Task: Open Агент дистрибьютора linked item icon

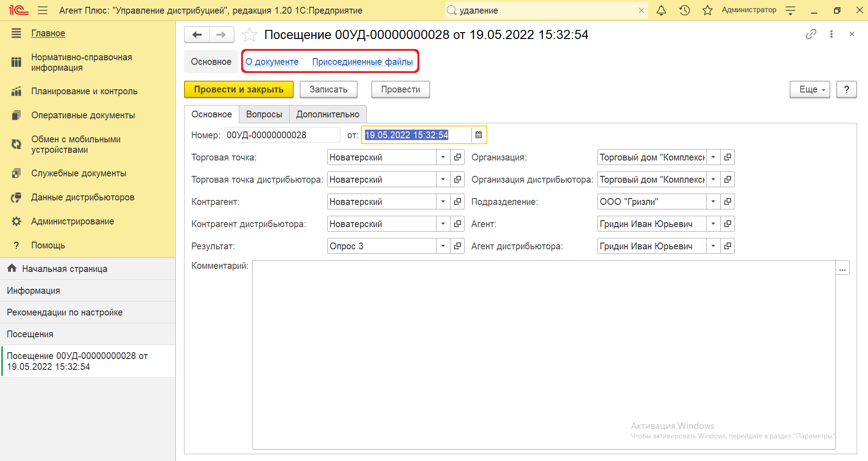Action: tap(727, 246)
